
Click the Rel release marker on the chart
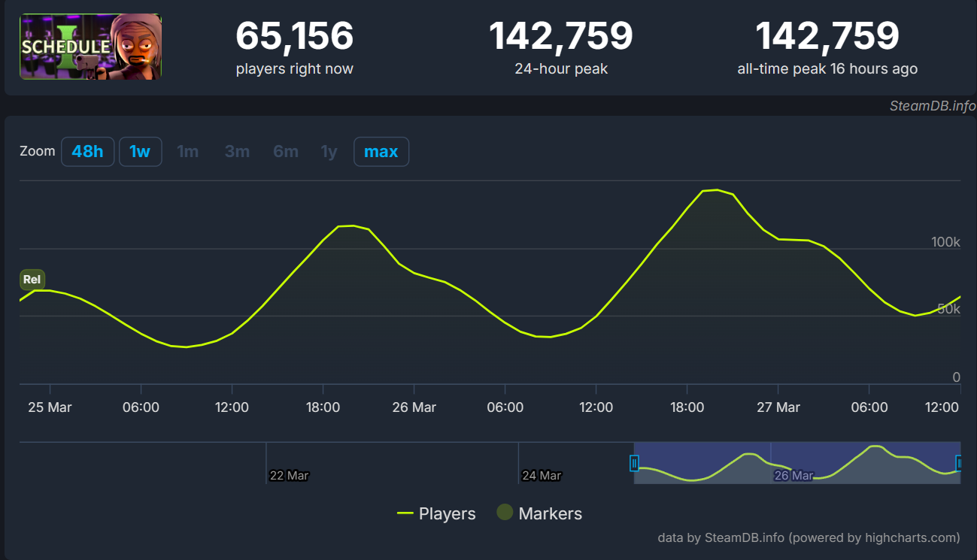click(32, 279)
